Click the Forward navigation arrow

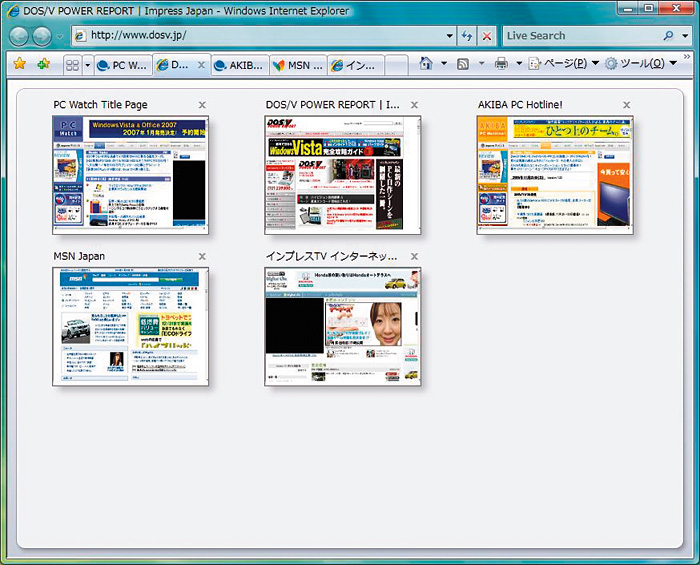tap(42, 35)
